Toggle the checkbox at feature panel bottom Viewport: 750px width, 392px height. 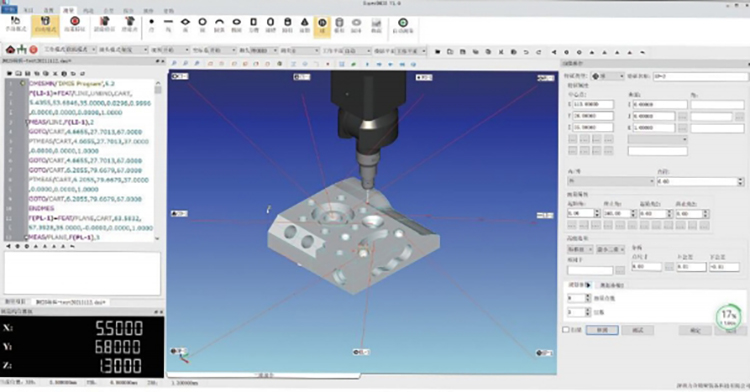point(566,330)
